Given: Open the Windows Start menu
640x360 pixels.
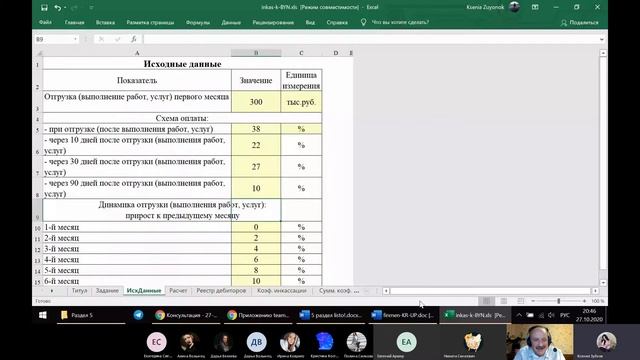Looking at the screenshot, I should (x=42, y=315).
